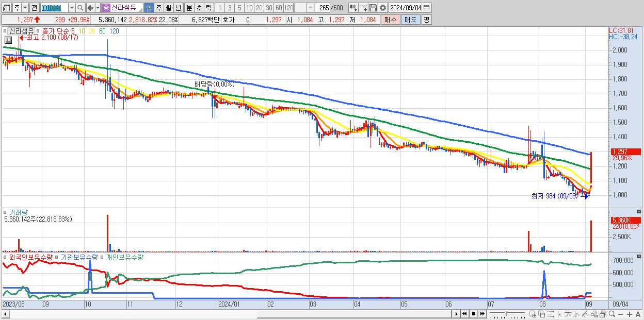Viewport: 644px width, 320px height.
Task: Open the calendar picker icon
Action: point(427,8)
